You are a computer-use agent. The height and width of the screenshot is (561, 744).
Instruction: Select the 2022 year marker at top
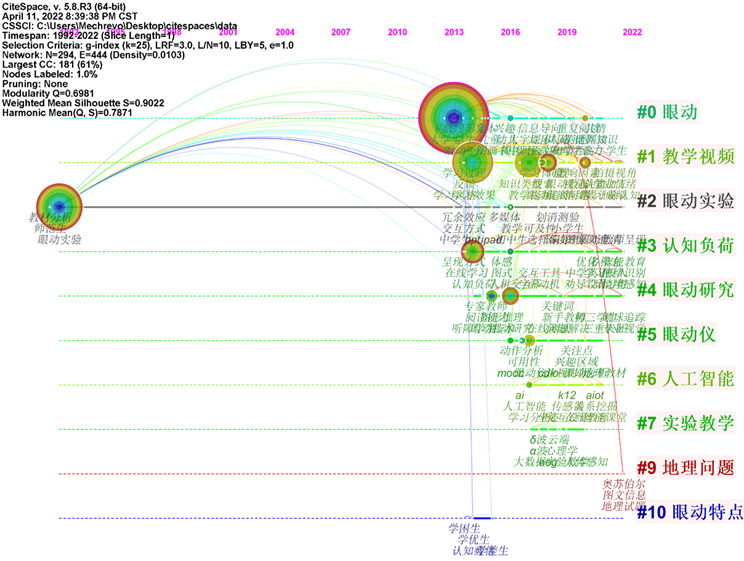pyautogui.click(x=632, y=32)
